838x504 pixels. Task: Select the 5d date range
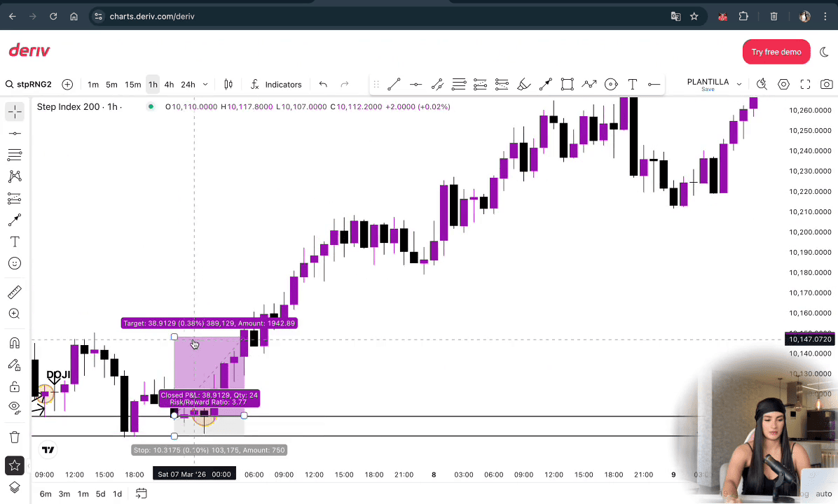click(100, 493)
